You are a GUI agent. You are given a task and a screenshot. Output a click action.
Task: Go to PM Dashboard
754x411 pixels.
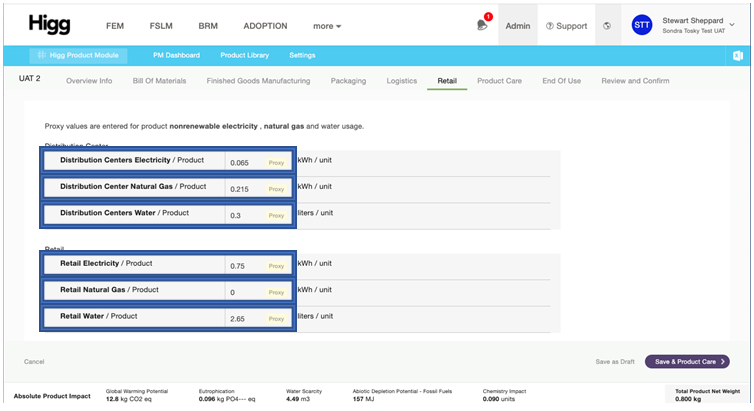coord(176,55)
